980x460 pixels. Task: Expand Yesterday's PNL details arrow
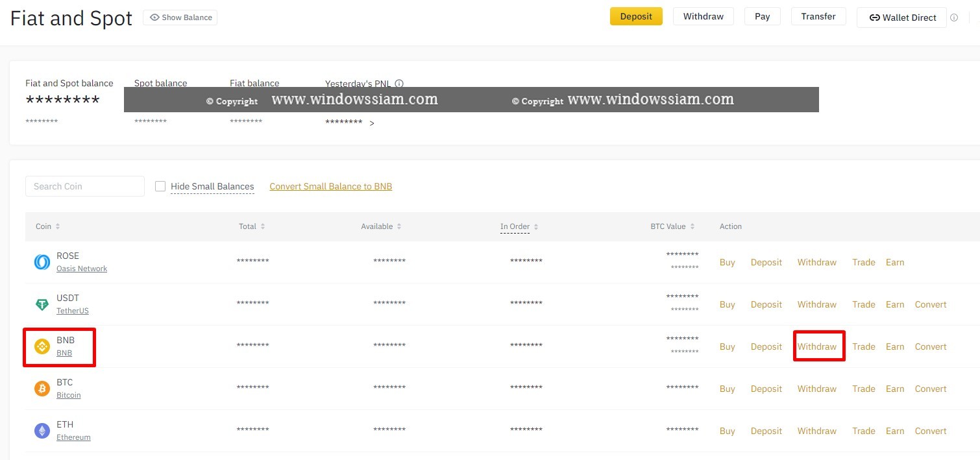(x=372, y=123)
